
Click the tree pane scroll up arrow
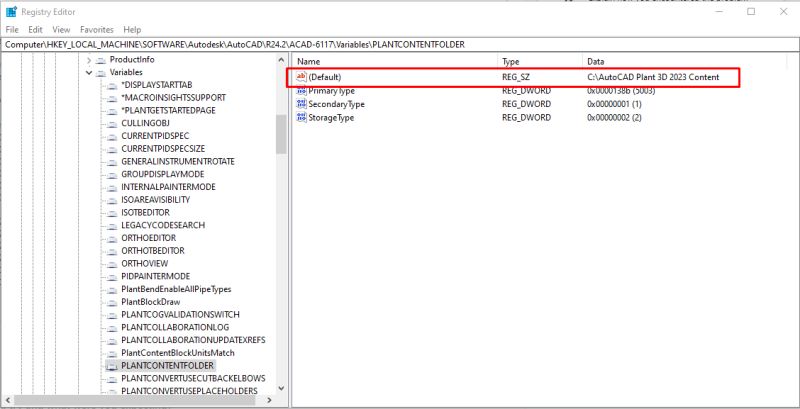(281, 60)
